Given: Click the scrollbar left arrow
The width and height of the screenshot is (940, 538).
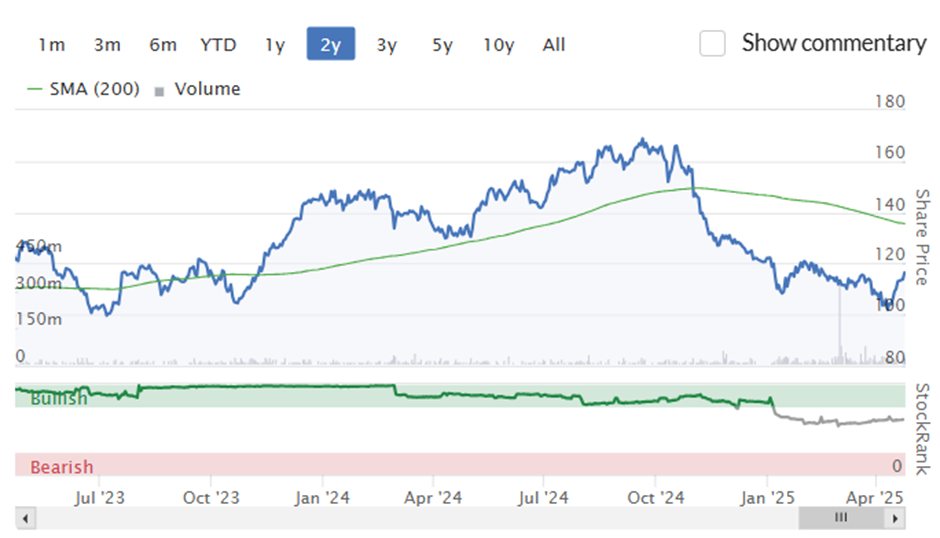Looking at the screenshot, I should point(25,518).
